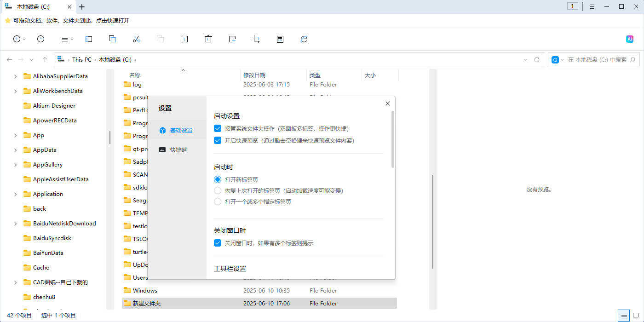
Task: Select 打开一个或多个指定标签页 radio option
Action: pos(218,201)
